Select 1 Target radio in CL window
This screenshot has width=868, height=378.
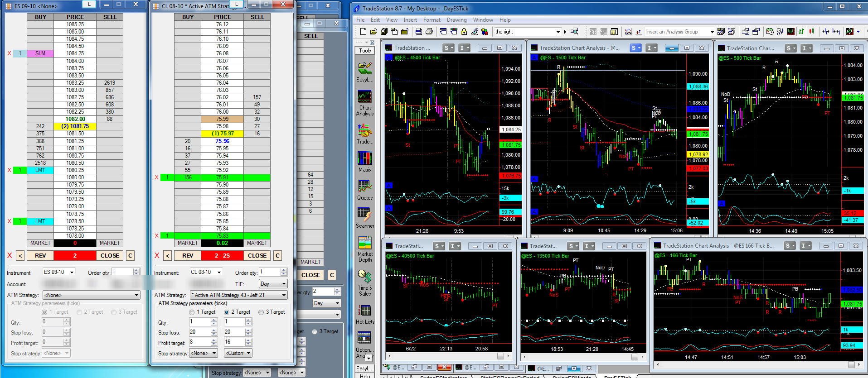coord(192,312)
